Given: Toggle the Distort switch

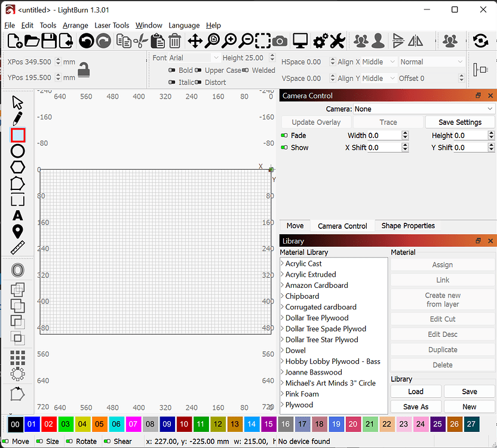Looking at the screenshot, I should click(x=198, y=82).
